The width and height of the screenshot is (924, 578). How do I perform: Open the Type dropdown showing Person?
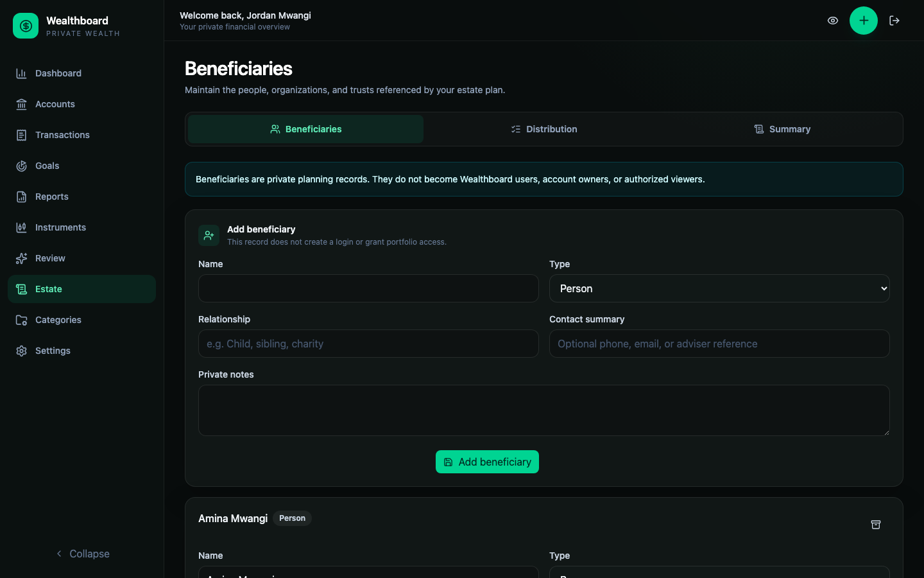[719, 288]
